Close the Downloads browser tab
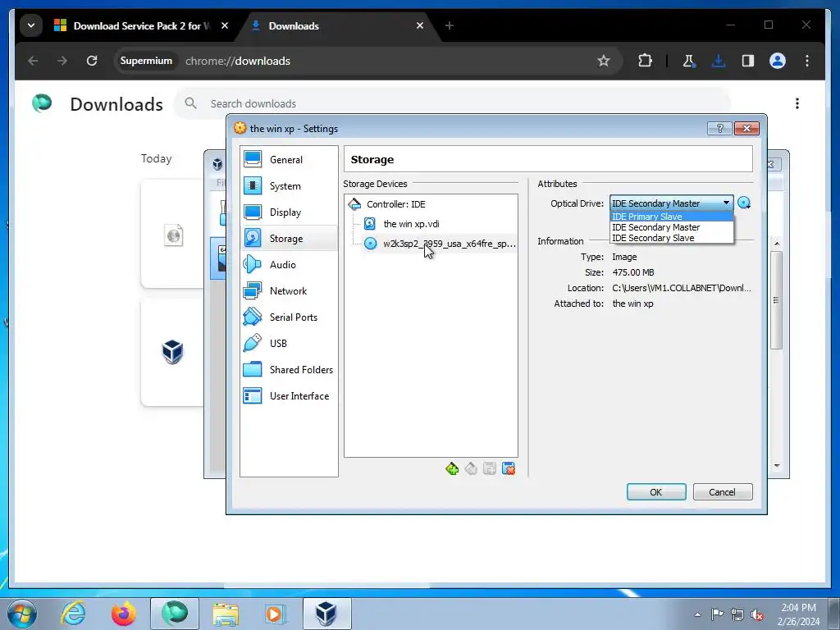This screenshot has width=840, height=630. pos(420,25)
